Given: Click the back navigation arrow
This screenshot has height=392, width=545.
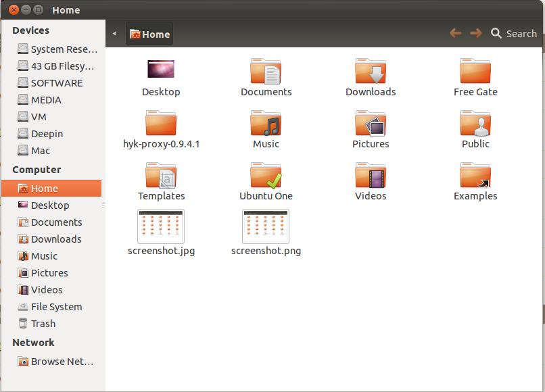Looking at the screenshot, I should pos(456,33).
